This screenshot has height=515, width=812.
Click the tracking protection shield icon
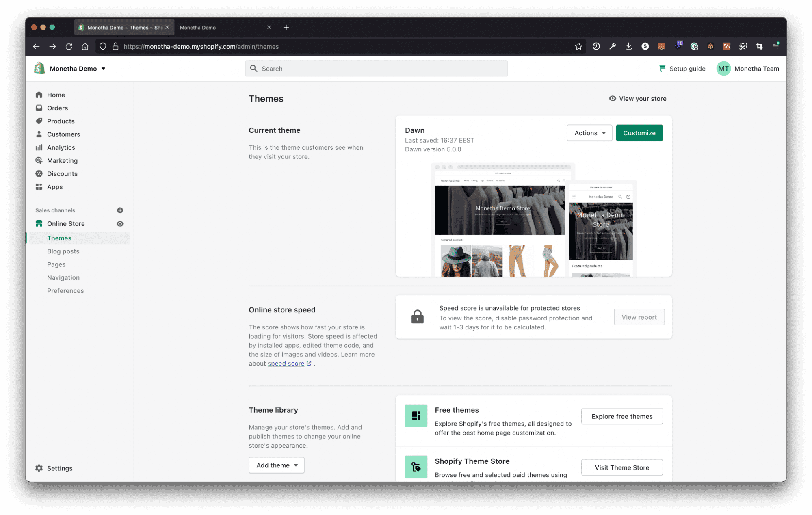[103, 46]
